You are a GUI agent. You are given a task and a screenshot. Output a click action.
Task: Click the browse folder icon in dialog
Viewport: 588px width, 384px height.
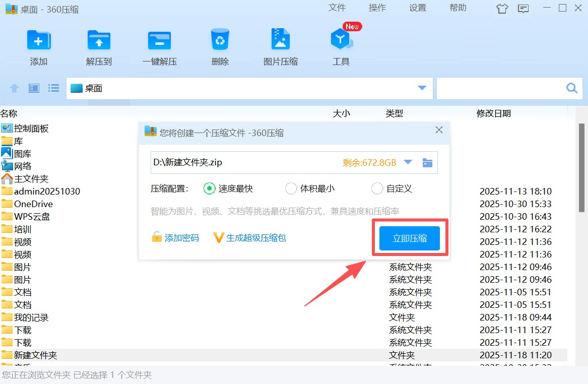pyautogui.click(x=427, y=163)
